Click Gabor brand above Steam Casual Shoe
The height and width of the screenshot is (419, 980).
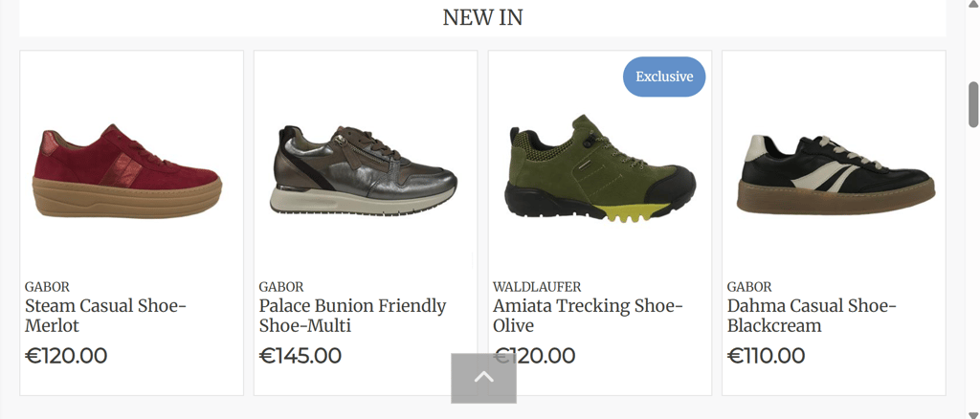point(47,287)
